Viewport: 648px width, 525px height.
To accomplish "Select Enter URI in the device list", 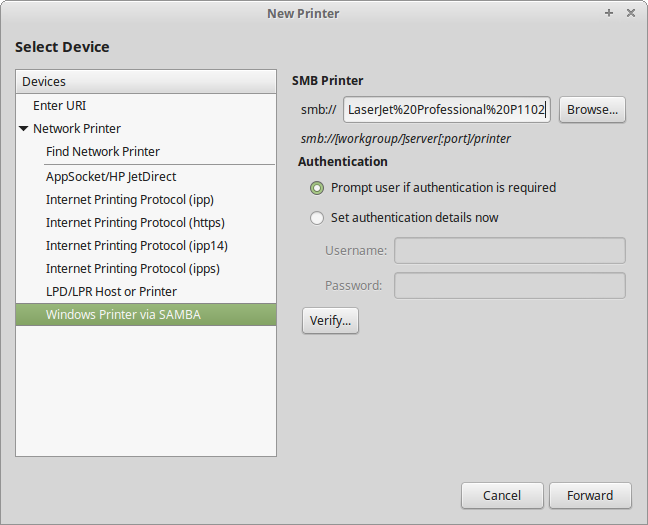I will 59,105.
